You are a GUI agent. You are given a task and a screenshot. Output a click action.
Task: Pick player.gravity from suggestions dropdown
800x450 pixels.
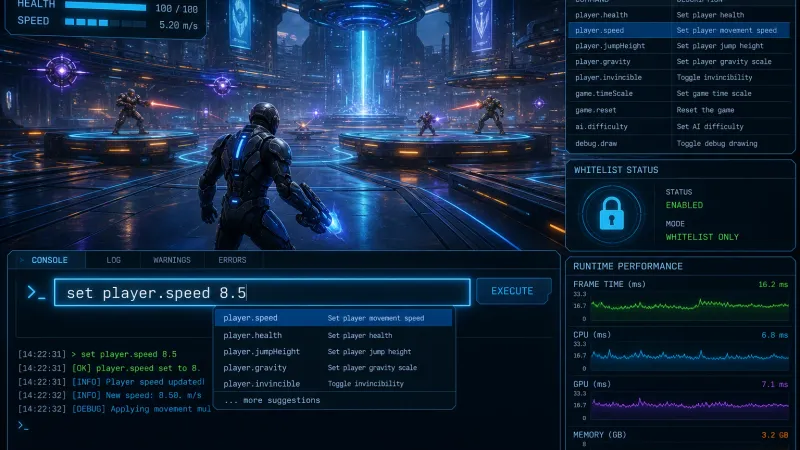click(333, 367)
